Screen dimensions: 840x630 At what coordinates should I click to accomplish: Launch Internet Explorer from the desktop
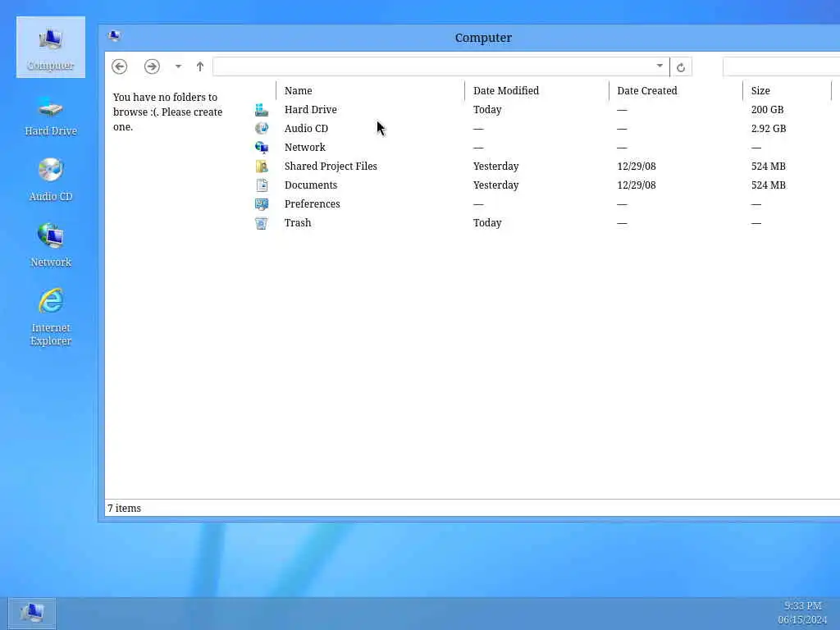pyautogui.click(x=50, y=317)
